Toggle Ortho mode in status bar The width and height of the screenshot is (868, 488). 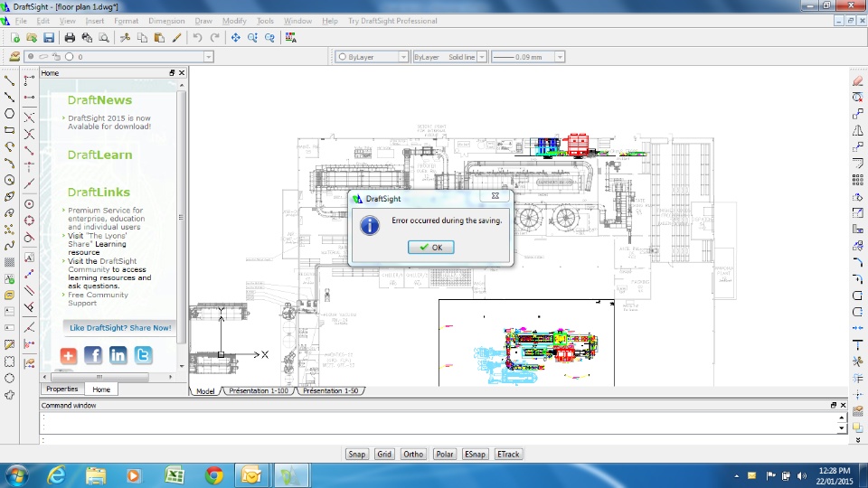pos(413,455)
